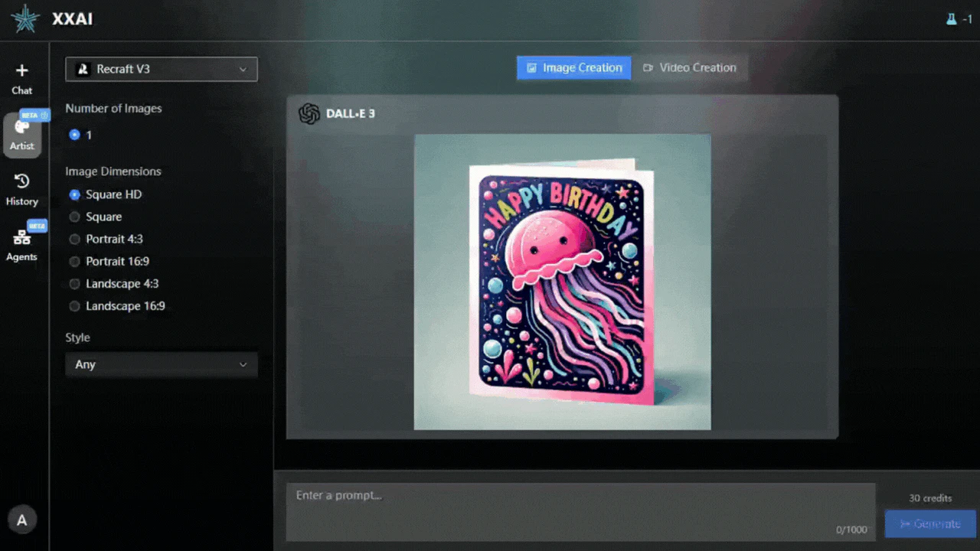The image size is (980, 551).
Task: Open the jellyfish birthday card image
Action: click(x=562, y=282)
